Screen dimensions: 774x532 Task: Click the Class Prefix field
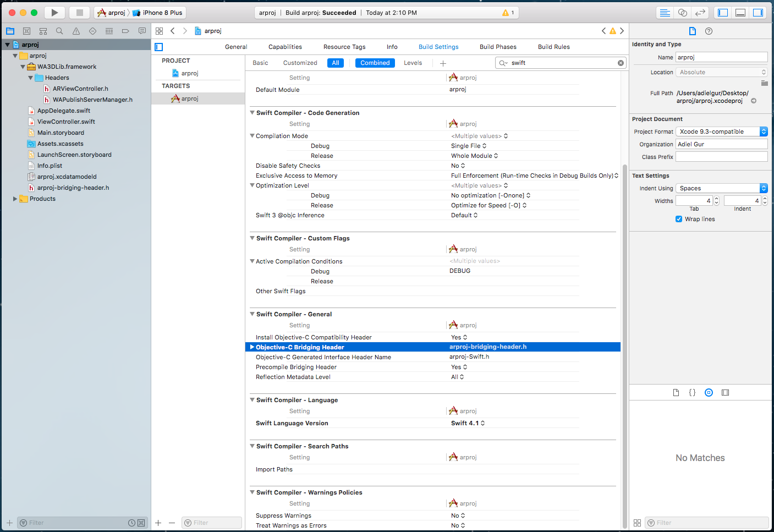tap(721, 157)
